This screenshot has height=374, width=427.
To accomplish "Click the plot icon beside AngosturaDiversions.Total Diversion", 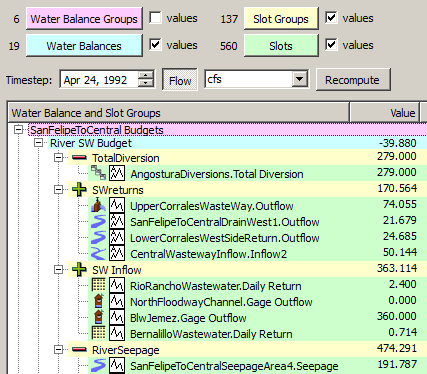I will [x=117, y=173].
